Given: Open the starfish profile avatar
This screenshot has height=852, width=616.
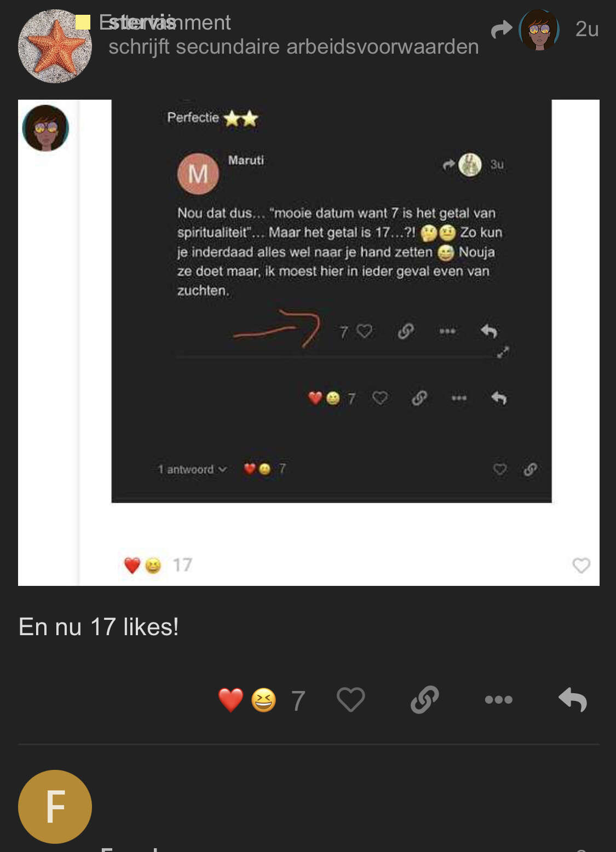Looking at the screenshot, I should 55,46.
